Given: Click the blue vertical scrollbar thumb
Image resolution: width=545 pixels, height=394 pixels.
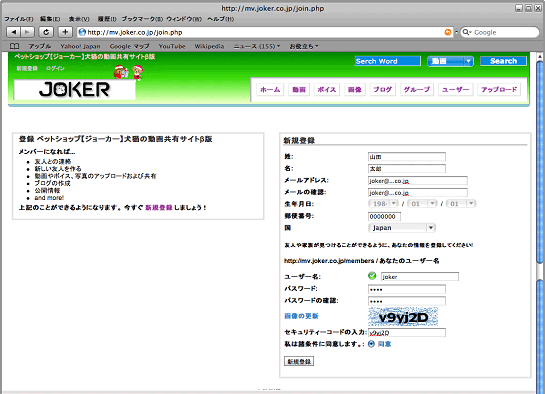Looking at the screenshot, I should pyautogui.click(x=539, y=162).
